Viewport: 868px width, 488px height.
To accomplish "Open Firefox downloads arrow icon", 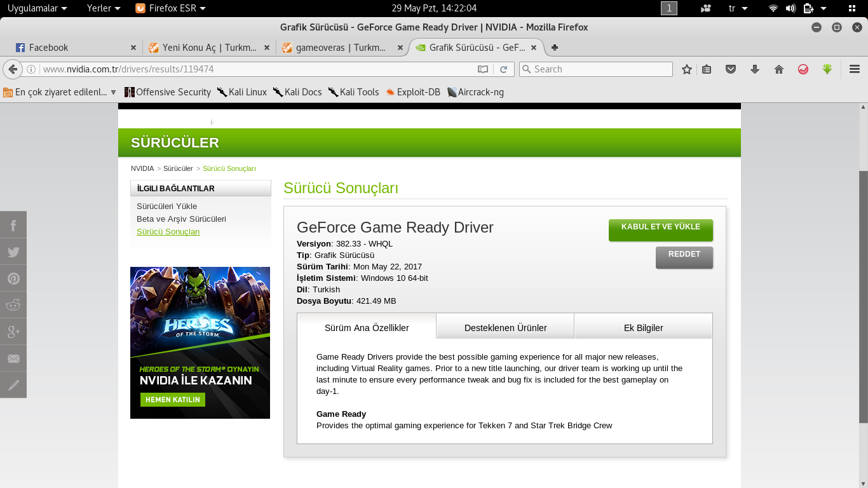I will (x=755, y=69).
